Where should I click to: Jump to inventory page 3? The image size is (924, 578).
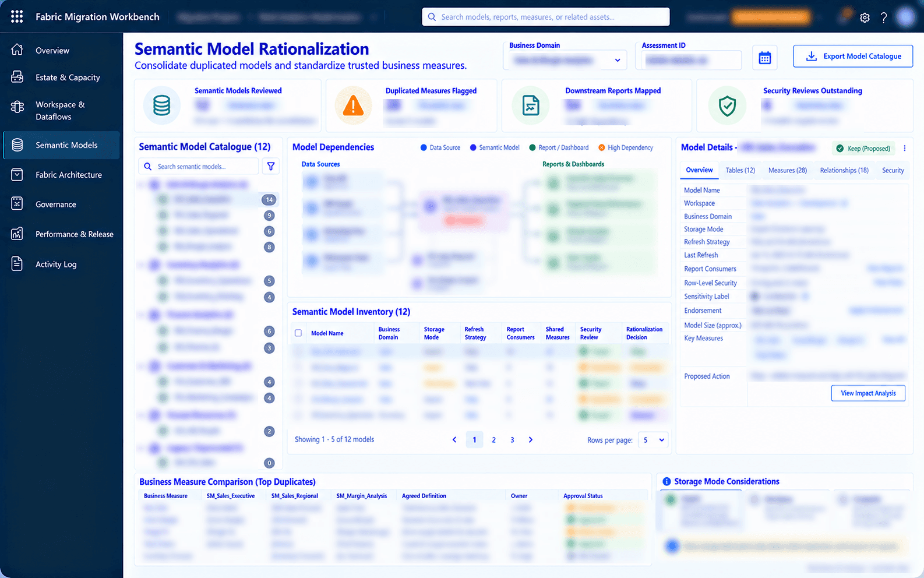512,440
